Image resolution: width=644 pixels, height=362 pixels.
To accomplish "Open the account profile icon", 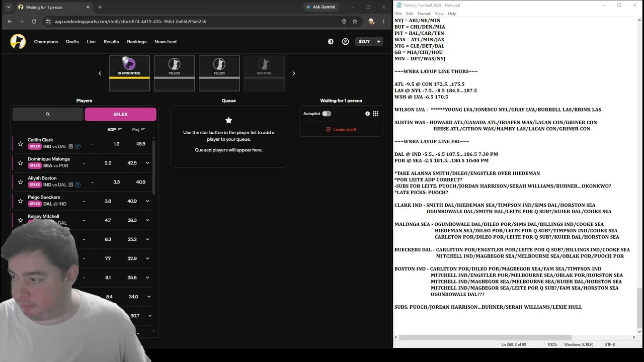I will tap(345, 42).
